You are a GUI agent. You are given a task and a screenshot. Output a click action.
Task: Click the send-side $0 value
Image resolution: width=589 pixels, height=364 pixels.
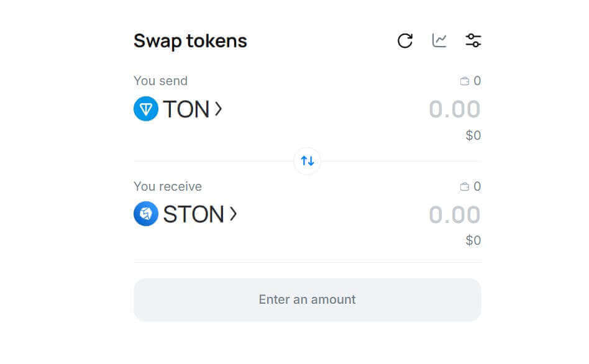click(473, 135)
